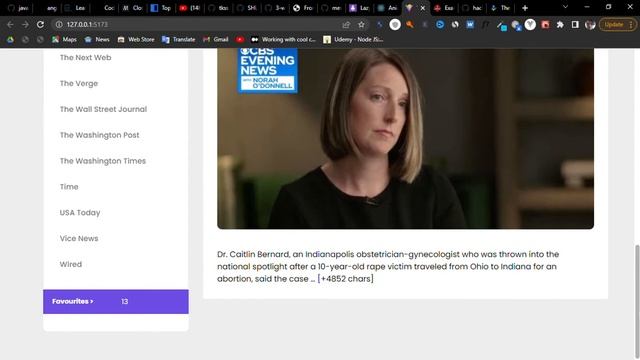
Task: Open the orange magnifier extension icon
Action: pyautogui.click(x=410, y=24)
